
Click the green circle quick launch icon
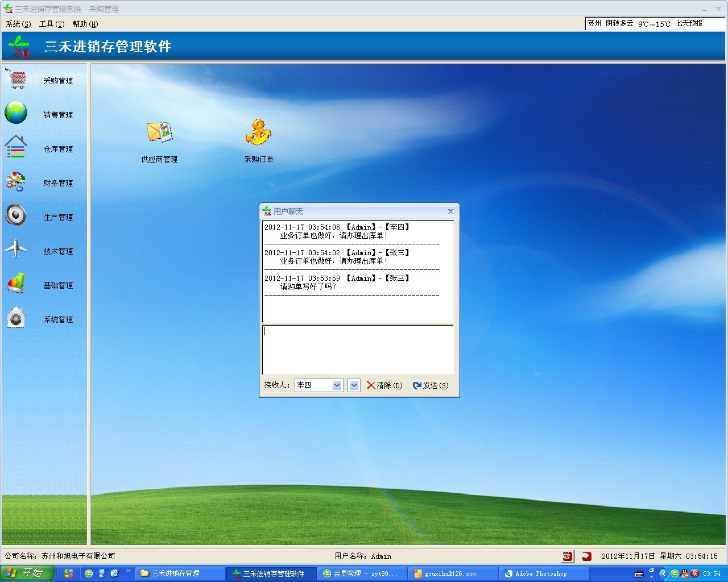pos(88,573)
